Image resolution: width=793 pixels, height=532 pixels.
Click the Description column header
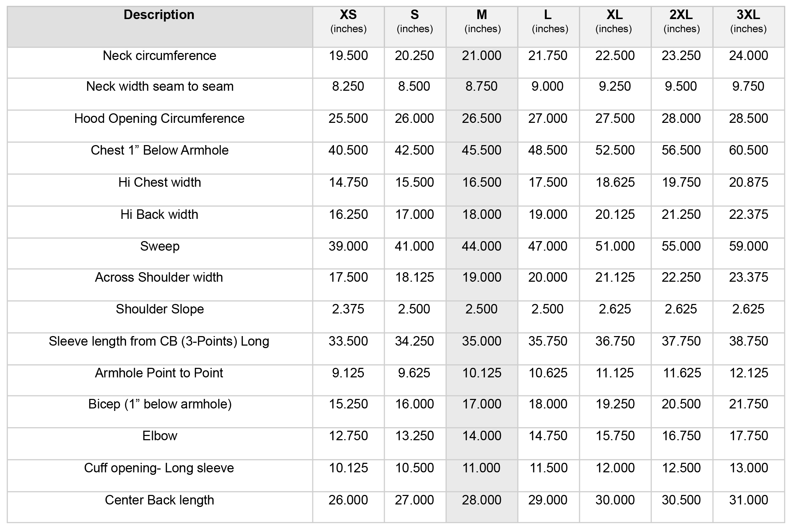tap(159, 15)
